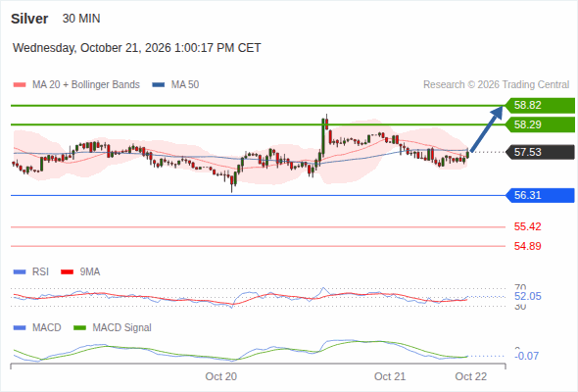578x392 pixels.
Task: Click the 'MACD' legend label
Action: (x=47, y=328)
